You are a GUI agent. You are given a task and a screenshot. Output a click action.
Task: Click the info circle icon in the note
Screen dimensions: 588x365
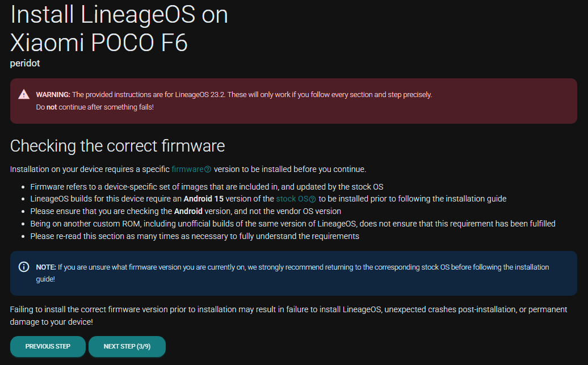pyautogui.click(x=24, y=267)
